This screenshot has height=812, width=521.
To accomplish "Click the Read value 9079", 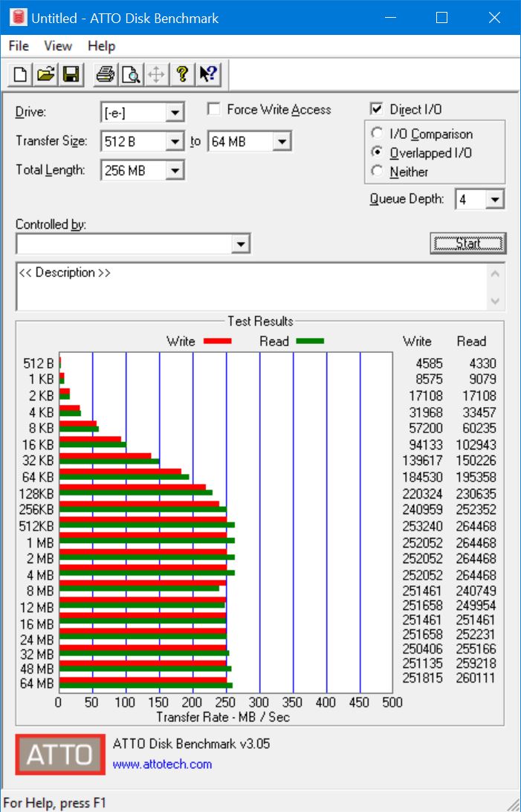I will (482, 379).
